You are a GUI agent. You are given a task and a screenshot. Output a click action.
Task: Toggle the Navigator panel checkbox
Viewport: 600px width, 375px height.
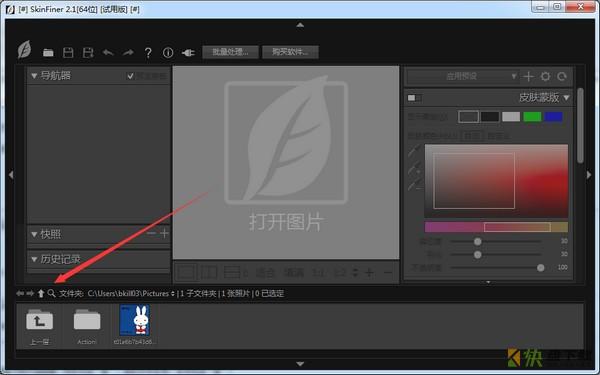(130, 76)
